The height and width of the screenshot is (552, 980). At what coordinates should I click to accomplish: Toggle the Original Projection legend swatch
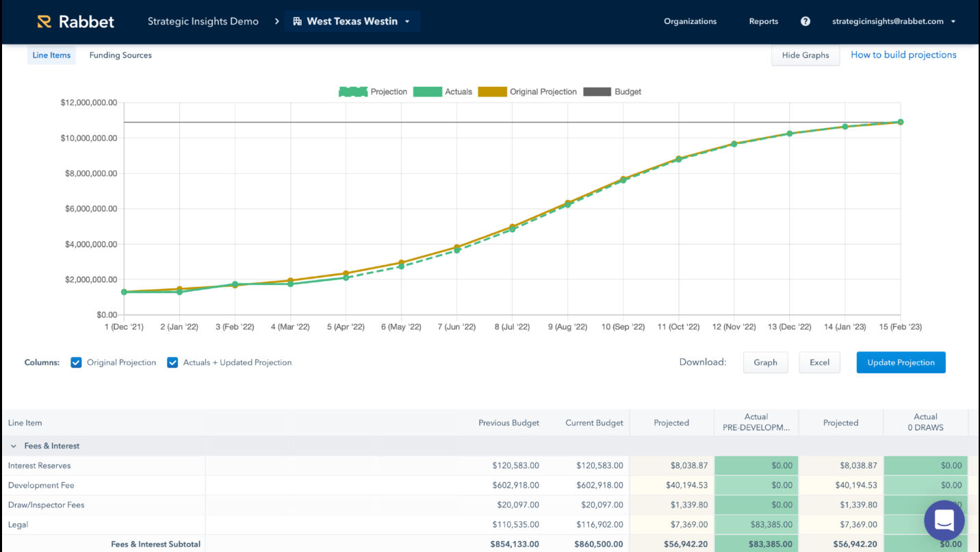(x=492, y=92)
